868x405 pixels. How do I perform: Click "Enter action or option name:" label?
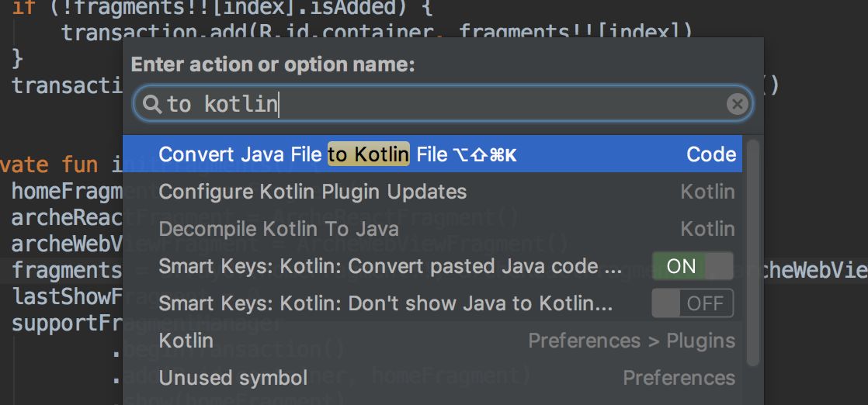click(273, 65)
